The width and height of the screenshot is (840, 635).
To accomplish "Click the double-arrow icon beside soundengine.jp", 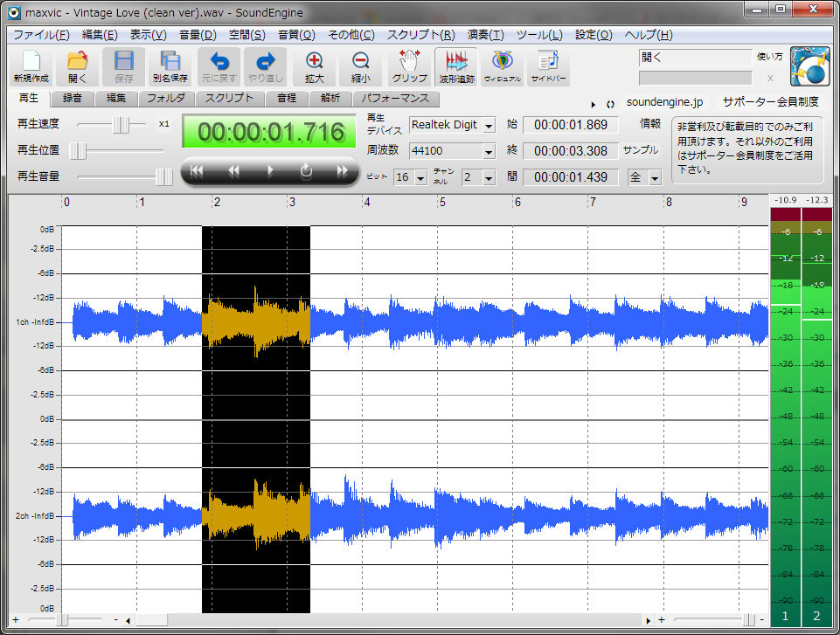I will 610,105.
